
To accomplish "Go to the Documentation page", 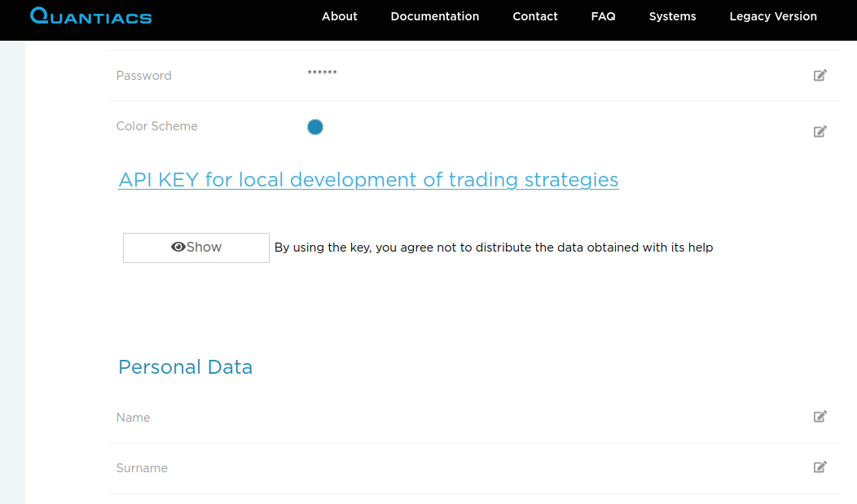I will click(x=435, y=16).
